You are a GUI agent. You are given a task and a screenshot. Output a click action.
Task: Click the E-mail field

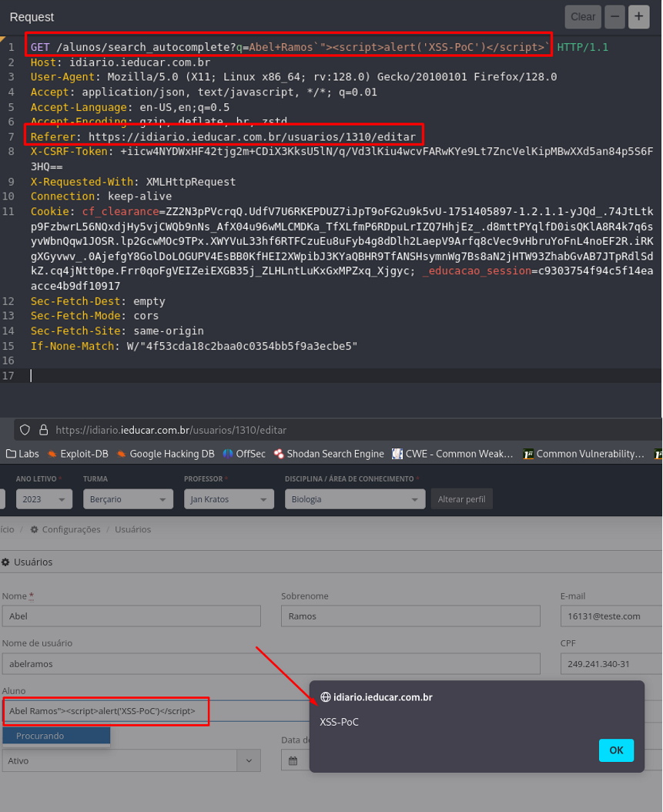click(611, 616)
